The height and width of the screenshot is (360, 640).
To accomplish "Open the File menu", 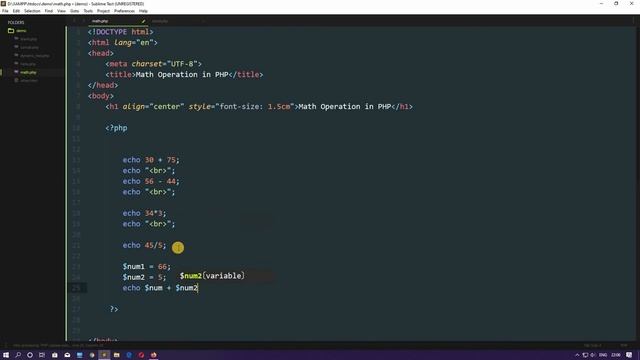I will tap(5, 11).
